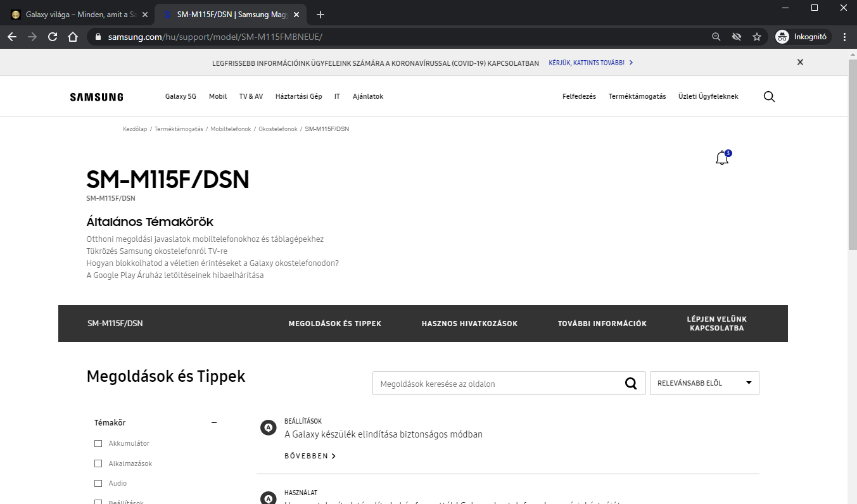Click the Megoldások keresése az oldalon field
This screenshot has height=504, width=857.
[494, 384]
